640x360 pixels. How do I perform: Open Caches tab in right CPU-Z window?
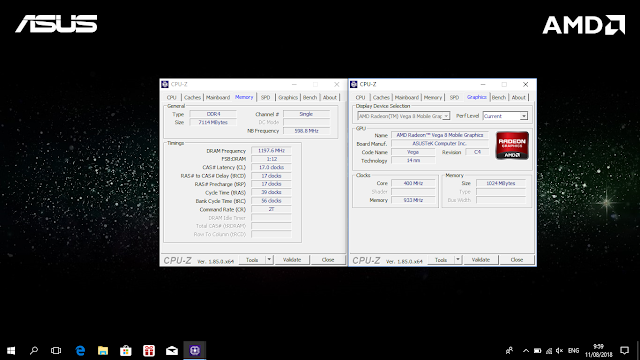click(381, 97)
